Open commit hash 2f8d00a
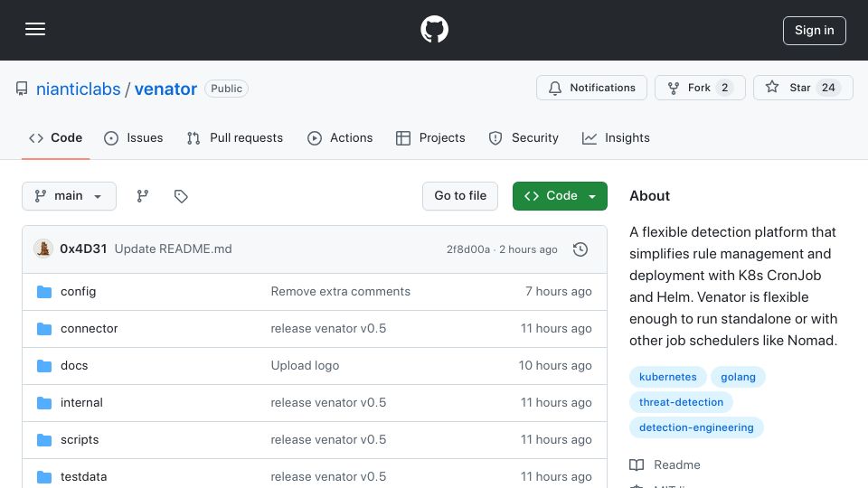This screenshot has height=488, width=868. (467, 249)
